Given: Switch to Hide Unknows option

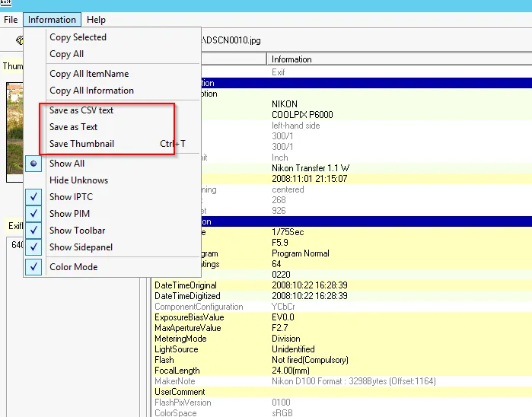Looking at the screenshot, I should pos(78,180).
